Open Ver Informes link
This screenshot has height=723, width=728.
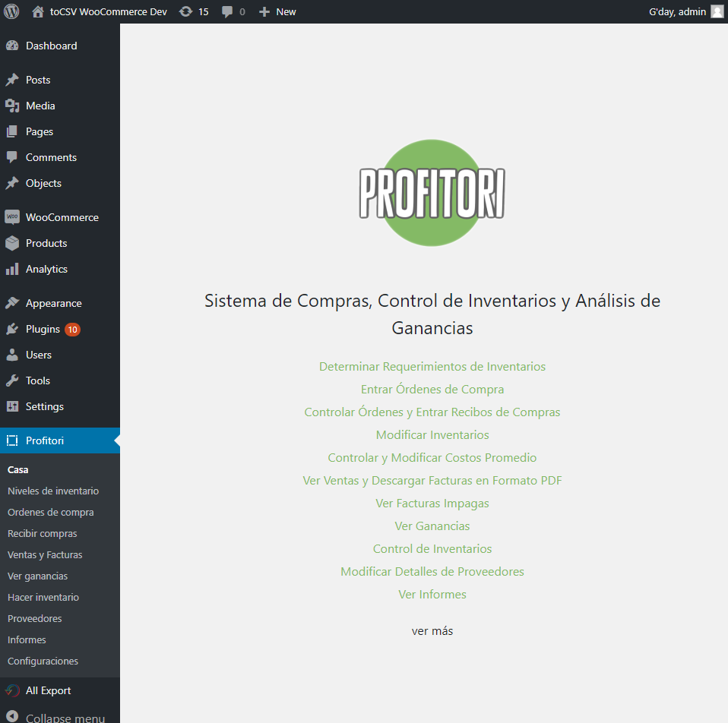point(432,594)
